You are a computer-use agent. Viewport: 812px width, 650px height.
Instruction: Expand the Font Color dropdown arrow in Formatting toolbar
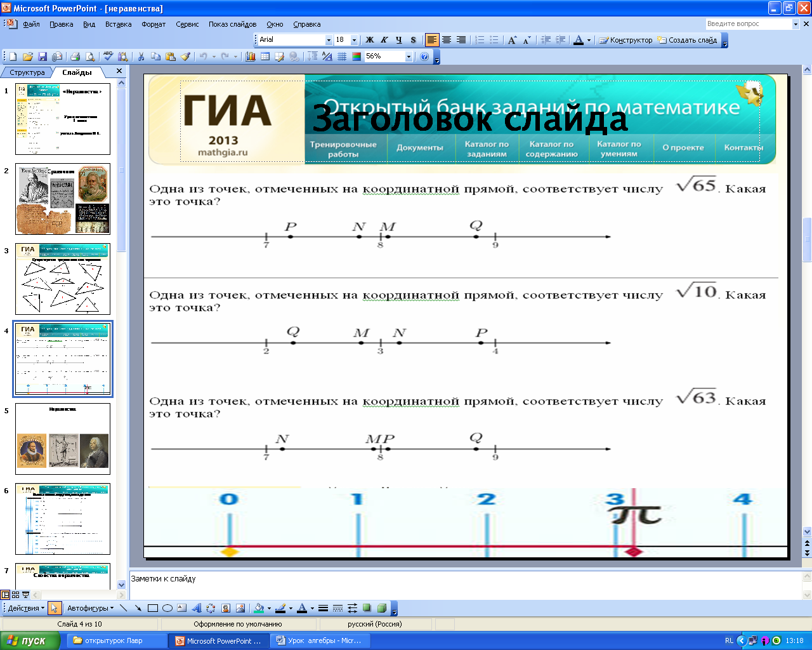pos(589,40)
